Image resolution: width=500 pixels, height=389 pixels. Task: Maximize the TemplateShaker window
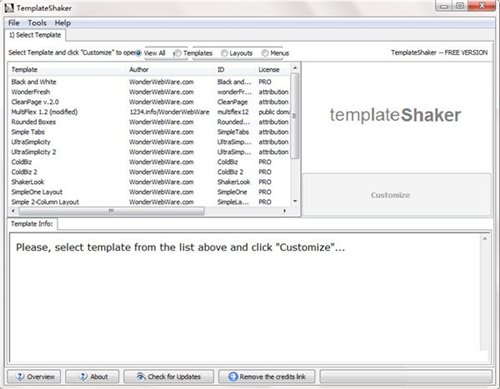(459, 6)
